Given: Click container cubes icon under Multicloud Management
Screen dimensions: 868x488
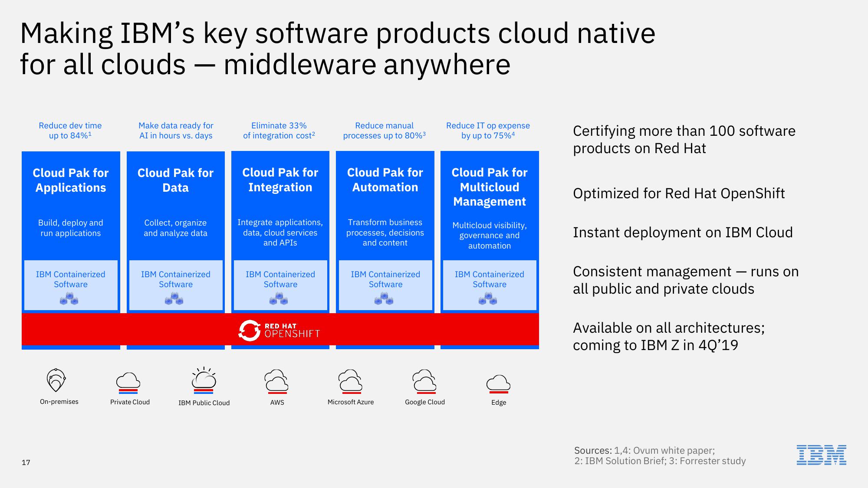Looking at the screenshot, I should tap(488, 298).
